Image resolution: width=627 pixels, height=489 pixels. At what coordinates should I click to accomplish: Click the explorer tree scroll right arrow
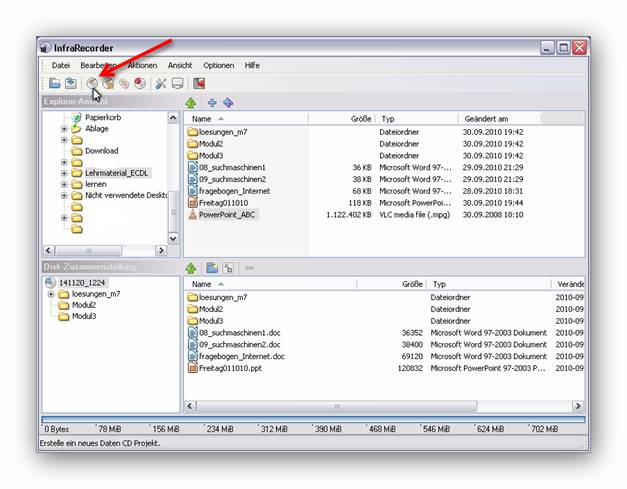[x=161, y=250]
